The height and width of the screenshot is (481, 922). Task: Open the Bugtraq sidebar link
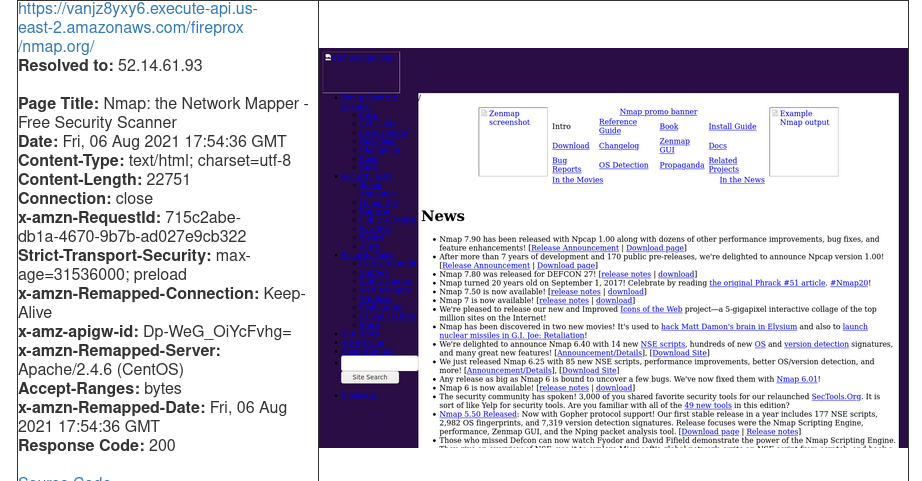pyautogui.click(x=375, y=211)
